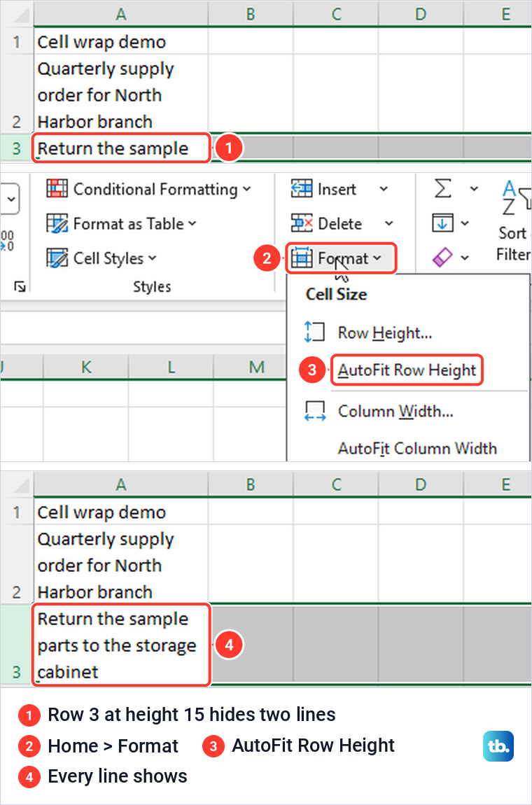Click the AutoSum sigma icon
This screenshot has height=805, width=532.
pyautogui.click(x=442, y=188)
